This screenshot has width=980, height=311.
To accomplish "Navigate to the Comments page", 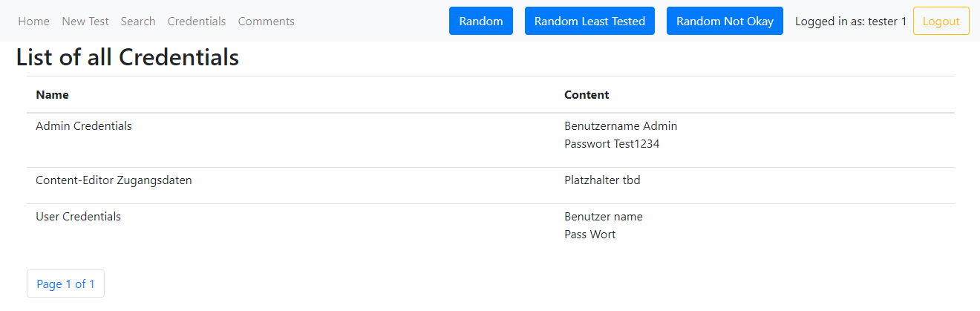I will 266,22.
